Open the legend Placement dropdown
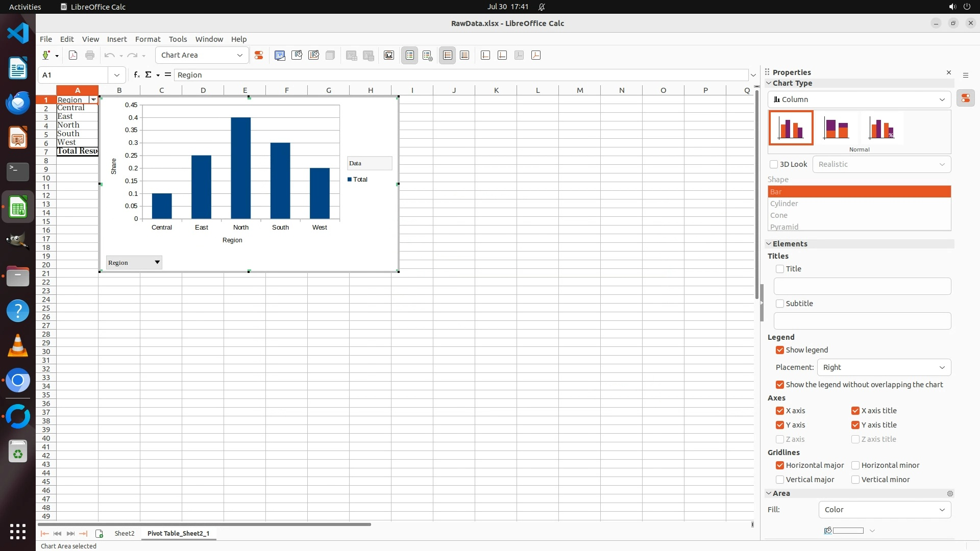The width and height of the screenshot is (980, 551). tap(884, 367)
